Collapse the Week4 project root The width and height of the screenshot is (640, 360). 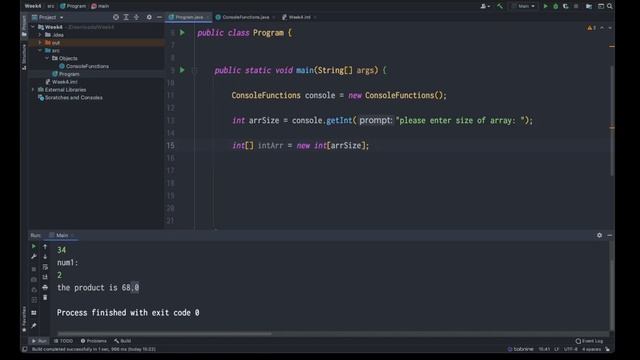tap(33, 27)
